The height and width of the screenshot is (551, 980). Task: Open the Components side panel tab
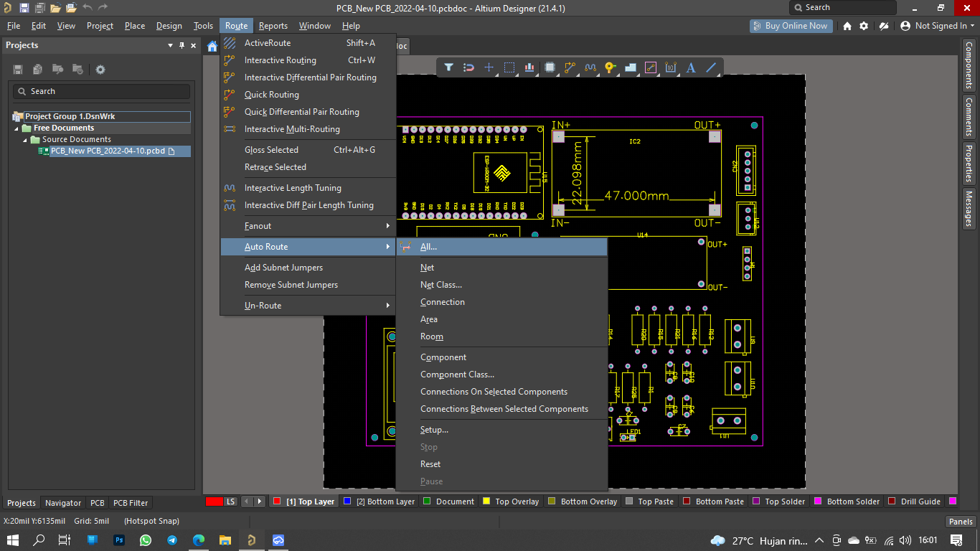click(969, 65)
